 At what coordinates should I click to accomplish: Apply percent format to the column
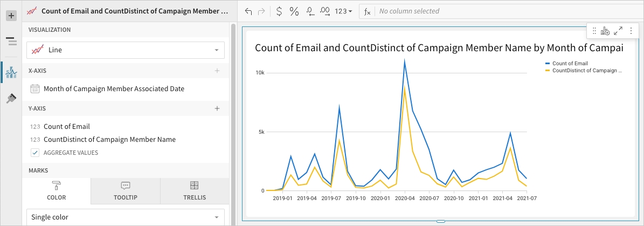[x=294, y=11]
